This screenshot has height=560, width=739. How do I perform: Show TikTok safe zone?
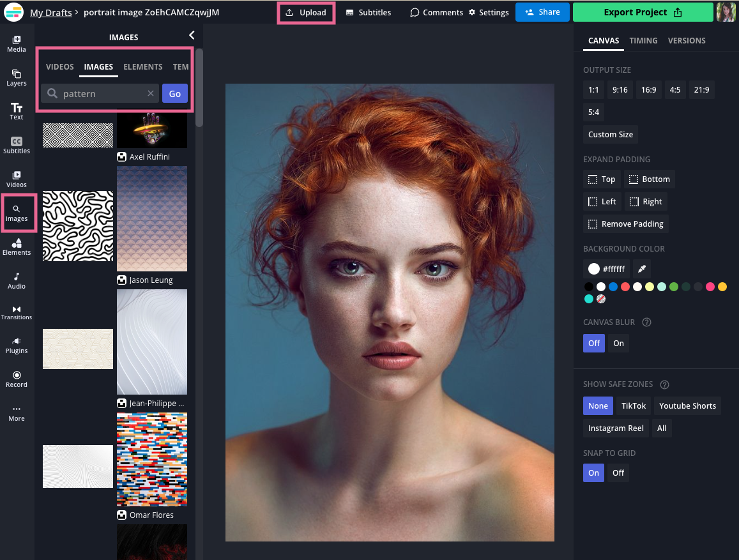tap(634, 405)
